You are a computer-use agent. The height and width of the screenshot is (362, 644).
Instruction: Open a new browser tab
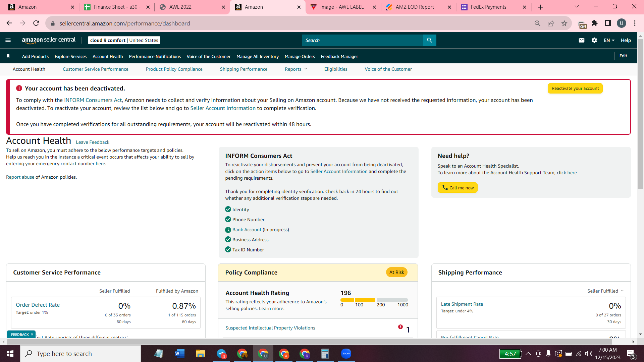[540, 7]
